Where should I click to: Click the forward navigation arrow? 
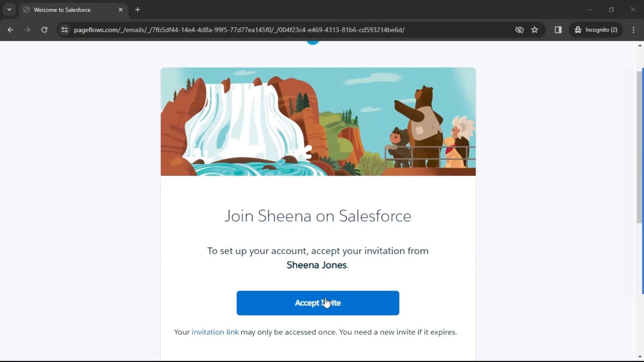tap(27, 30)
